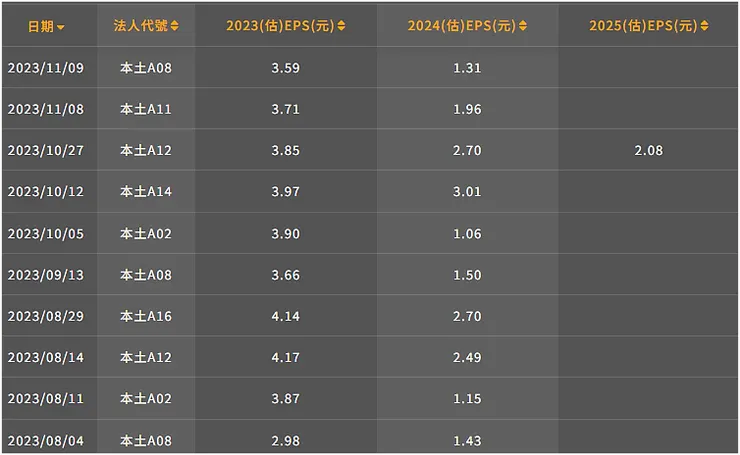Viewport: 740px width, 455px height.
Task: Click the 2023 EPS value 2.98
Action: (x=285, y=441)
